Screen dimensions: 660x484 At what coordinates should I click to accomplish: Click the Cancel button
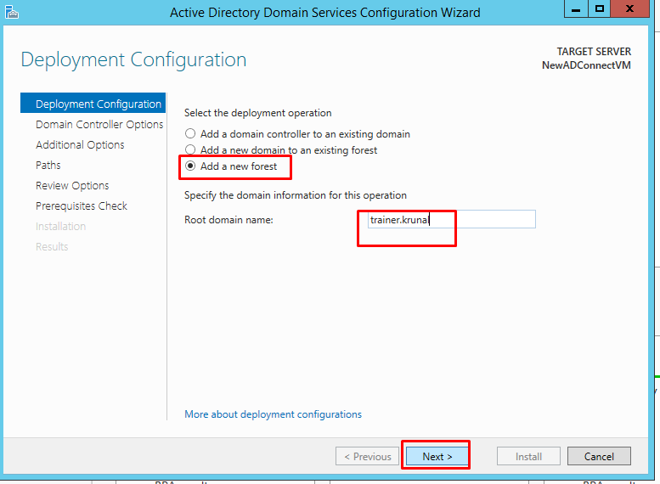pos(599,456)
